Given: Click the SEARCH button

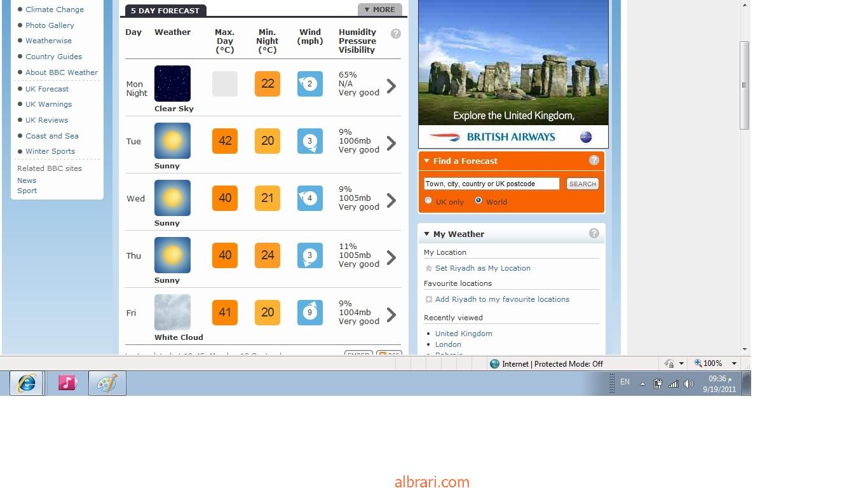Looking at the screenshot, I should [583, 184].
